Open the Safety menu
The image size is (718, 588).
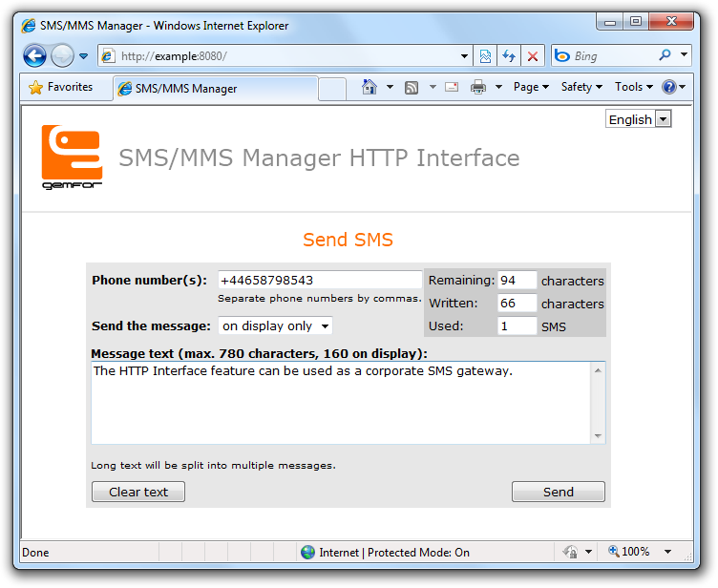pos(581,87)
